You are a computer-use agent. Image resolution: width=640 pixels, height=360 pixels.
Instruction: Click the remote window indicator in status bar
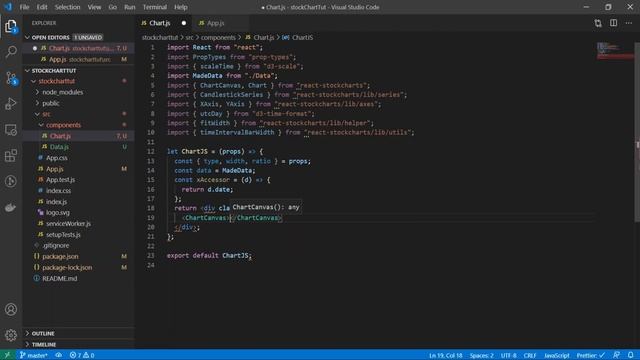(7, 356)
